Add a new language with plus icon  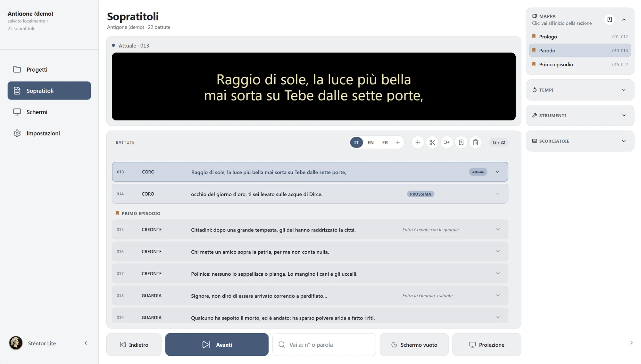point(398,142)
